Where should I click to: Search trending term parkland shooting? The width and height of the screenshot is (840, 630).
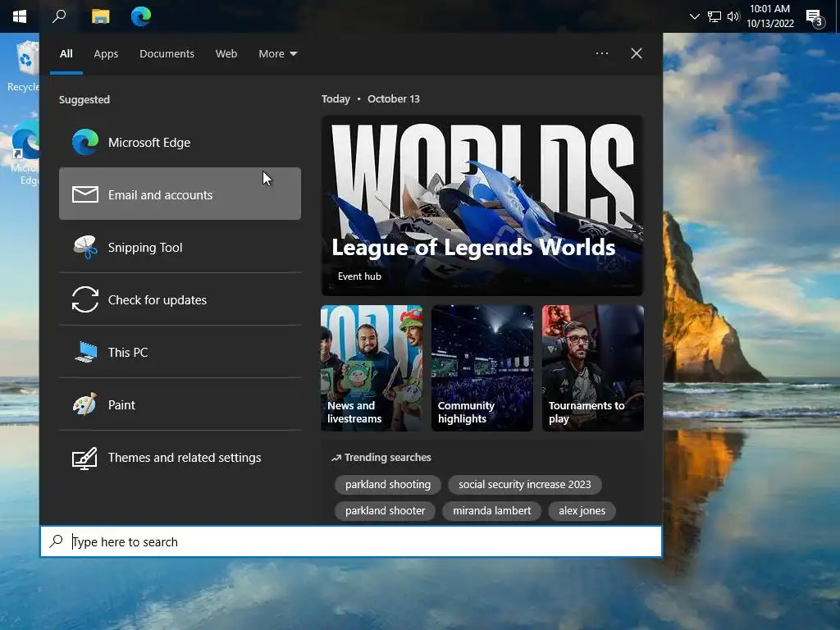(x=388, y=484)
